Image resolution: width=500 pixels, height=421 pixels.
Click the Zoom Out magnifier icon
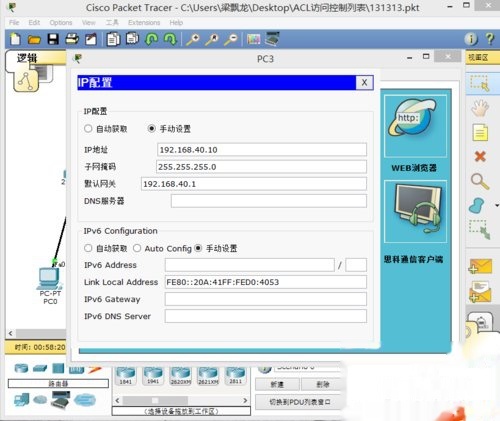click(231, 39)
